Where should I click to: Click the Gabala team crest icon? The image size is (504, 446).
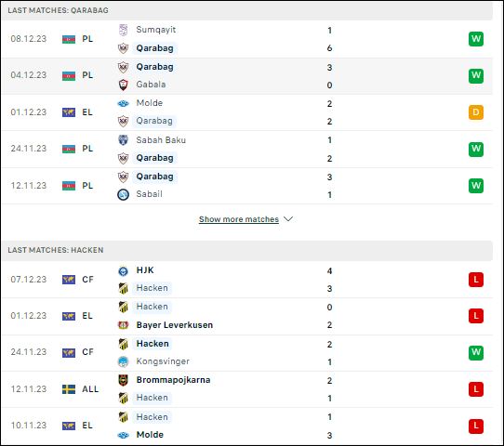[123, 85]
